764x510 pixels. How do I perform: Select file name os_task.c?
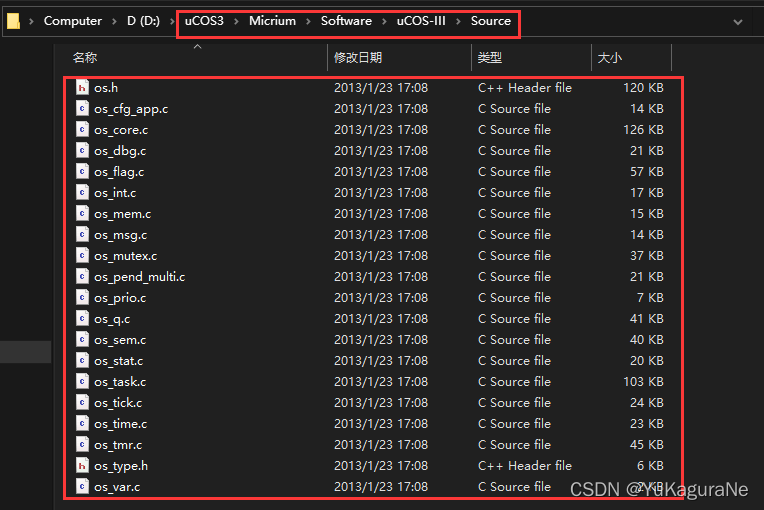(120, 382)
